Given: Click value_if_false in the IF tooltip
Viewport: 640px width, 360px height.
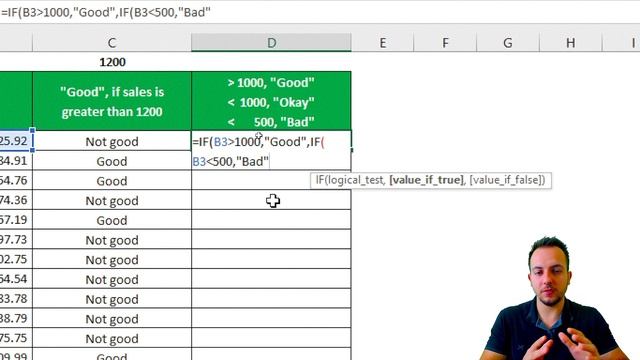Looking at the screenshot, I should tap(505, 180).
